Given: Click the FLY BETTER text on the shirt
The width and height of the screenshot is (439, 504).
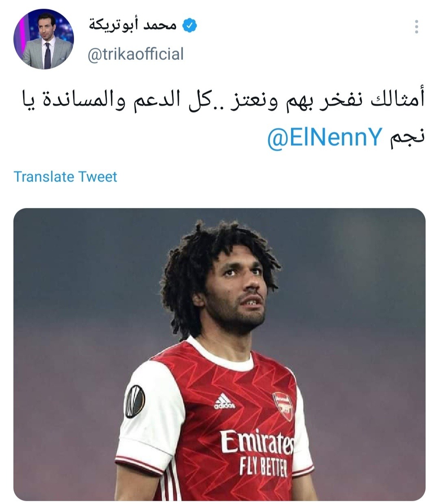Looking at the screenshot, I should click(263, 467).
